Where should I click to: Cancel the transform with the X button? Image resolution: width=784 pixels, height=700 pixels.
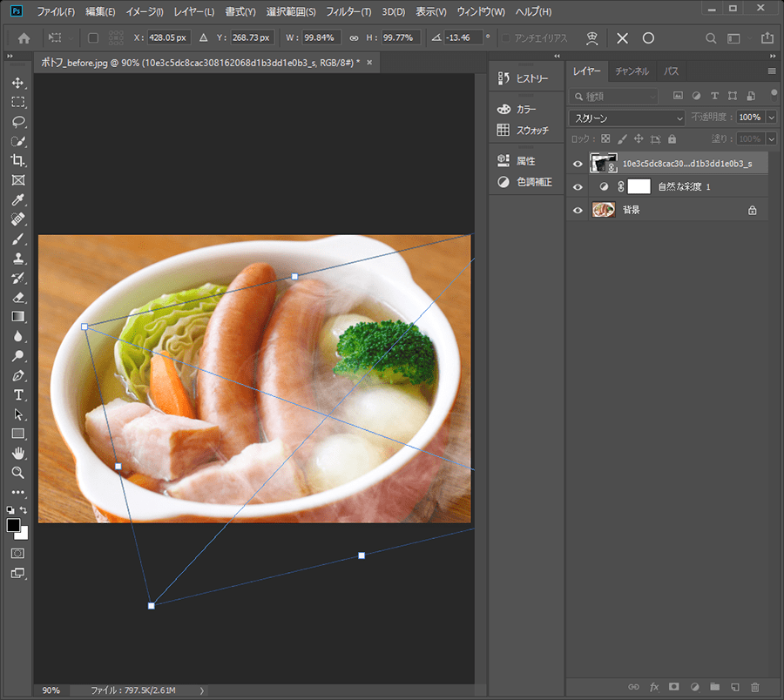coord(621,37)
